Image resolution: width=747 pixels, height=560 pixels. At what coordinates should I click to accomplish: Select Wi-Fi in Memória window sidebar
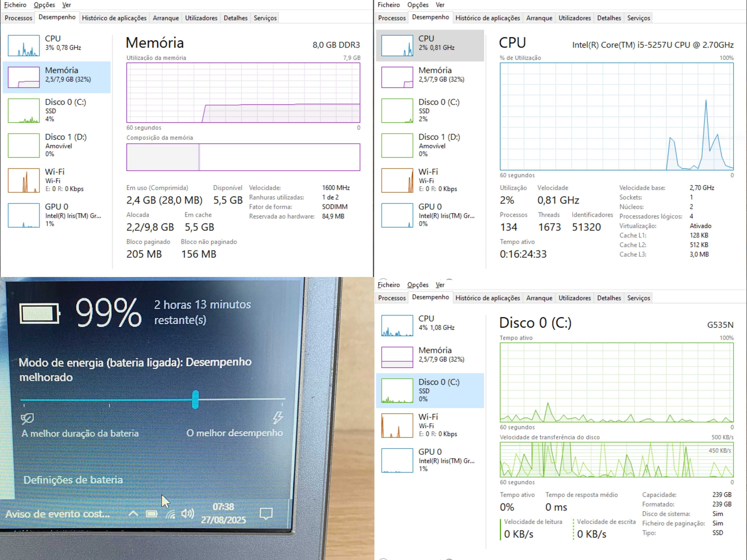coord(56,180)
